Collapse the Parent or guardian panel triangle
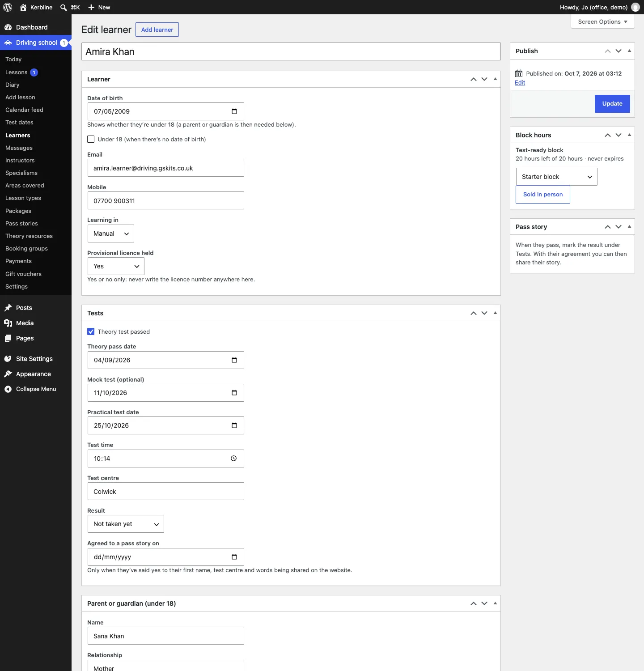This screenshot has width=644, height=671. 495,603
